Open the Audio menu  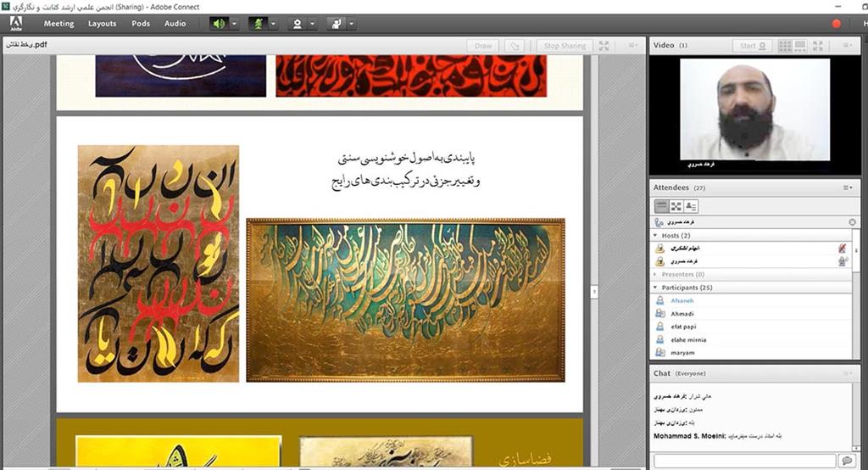click(x=175, y=23)
